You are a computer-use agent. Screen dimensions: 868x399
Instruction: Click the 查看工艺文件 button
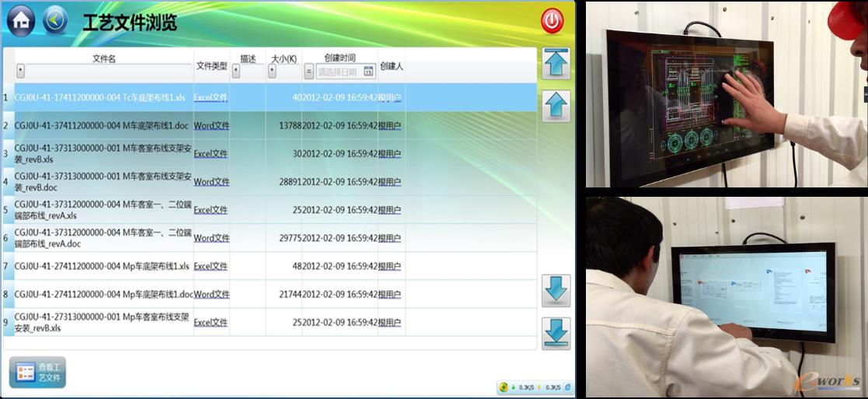[37, 373]
